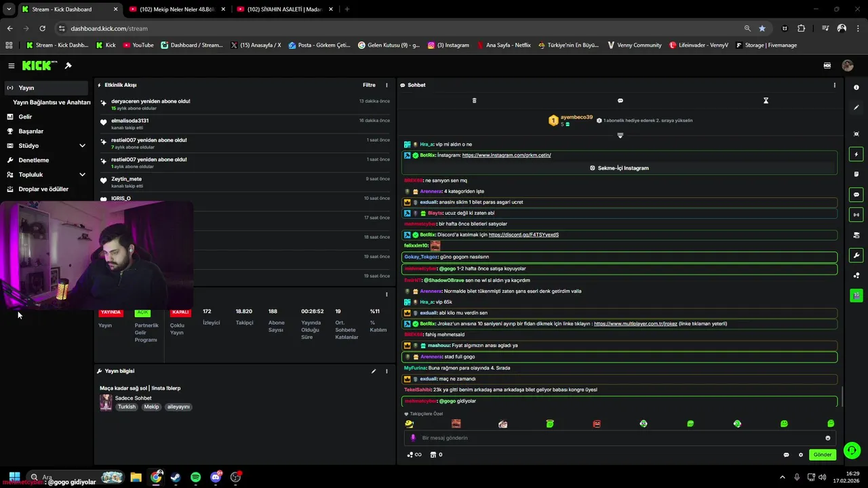Screen dimensions: 868x488
Task: Click the elmalisoda3131 follow event
Action: coord(244,124)
